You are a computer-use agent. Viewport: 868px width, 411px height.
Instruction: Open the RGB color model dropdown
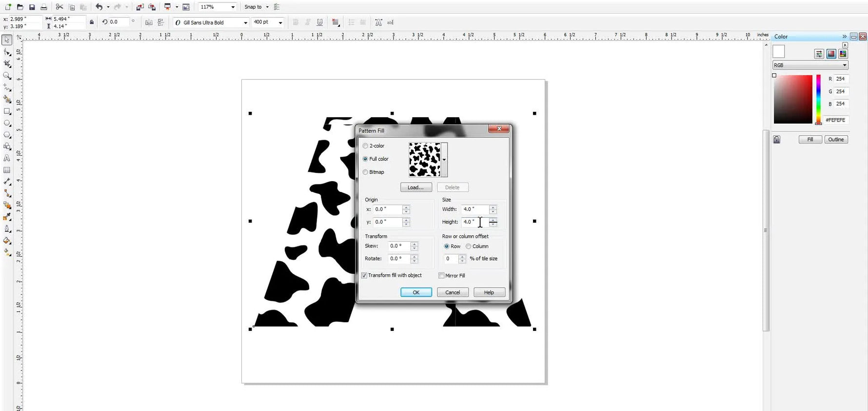click(810, 65)
